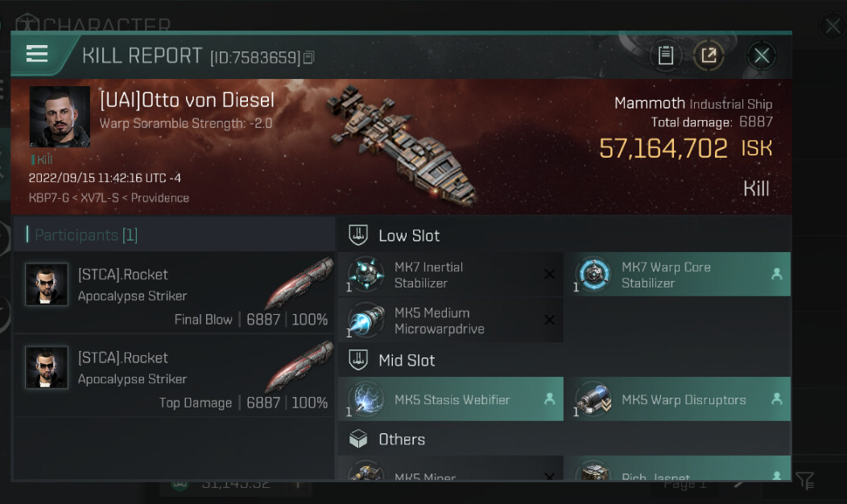847x504 pixels.
Task: Select the MK5 Stasis Webifier item
Action: [x=451, y=399]
